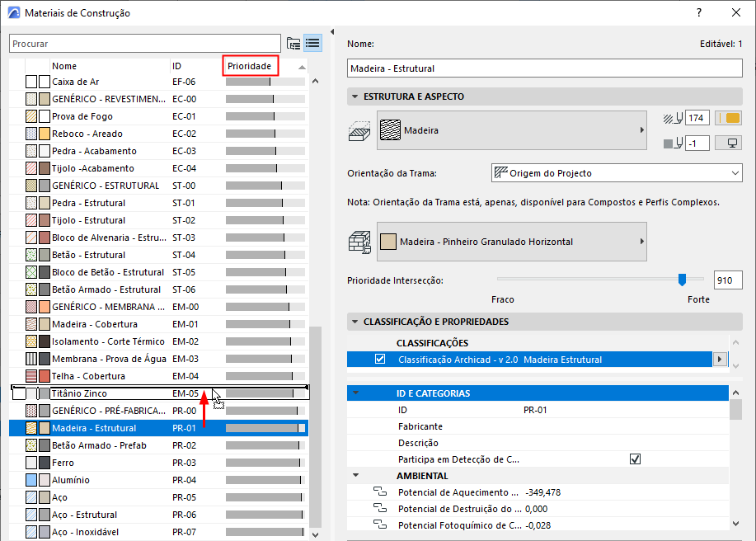Select Pedra - Acabamento material
The height and width of the screenshot is (541, 756).
point(158,151)
